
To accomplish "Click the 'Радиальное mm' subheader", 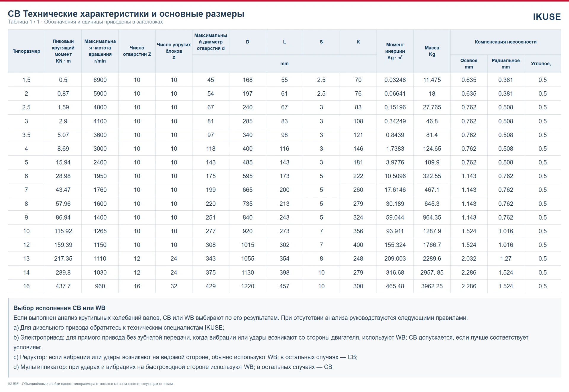I will coord(506,64).
